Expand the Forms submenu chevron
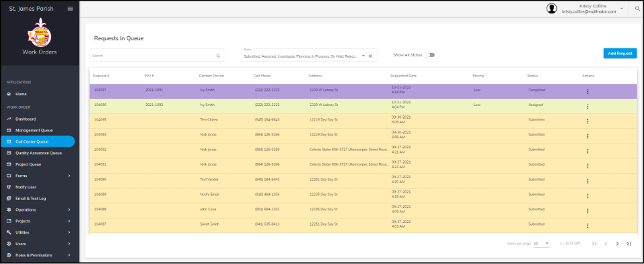The width and height of the screenshot is (644, 264). click(x=69, y=176)
